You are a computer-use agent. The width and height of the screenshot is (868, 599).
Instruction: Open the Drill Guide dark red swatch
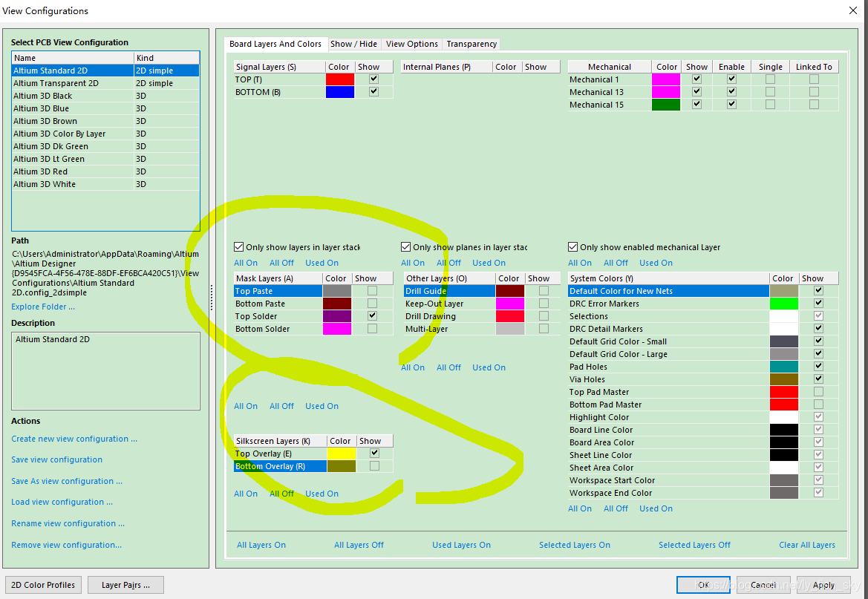(510, 291)
